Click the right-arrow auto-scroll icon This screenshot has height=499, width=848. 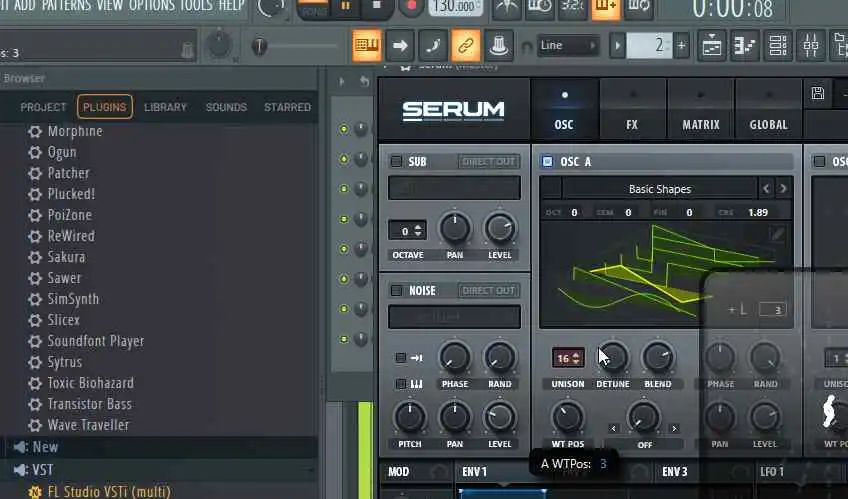tap(400, 45)
